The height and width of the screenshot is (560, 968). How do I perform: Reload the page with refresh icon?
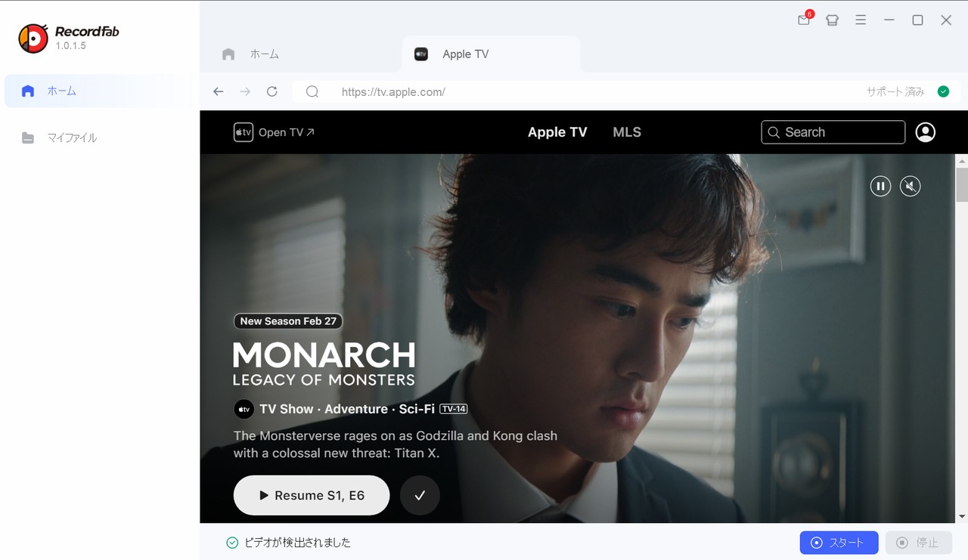pyautogui.click(x=272, y=91)
